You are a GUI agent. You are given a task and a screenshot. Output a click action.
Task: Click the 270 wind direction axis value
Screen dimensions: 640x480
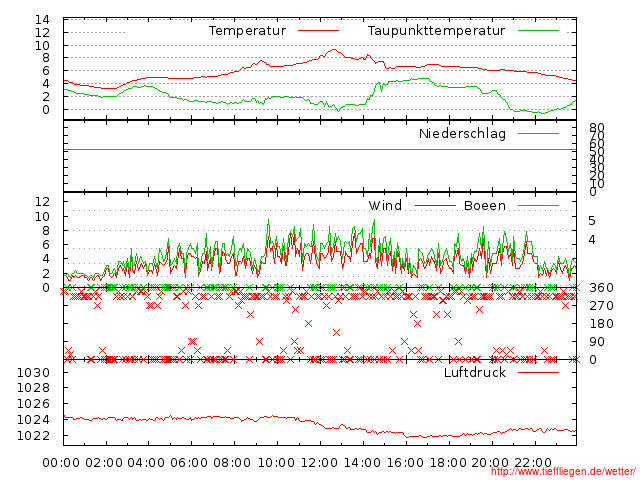point(601,306)
